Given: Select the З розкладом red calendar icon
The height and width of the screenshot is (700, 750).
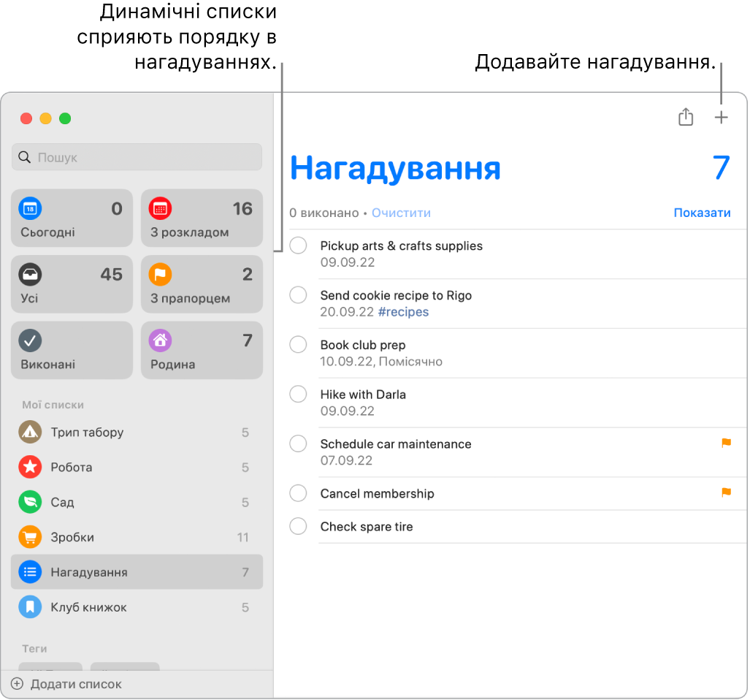Looking at the screenshot, I should click(160, 210).
